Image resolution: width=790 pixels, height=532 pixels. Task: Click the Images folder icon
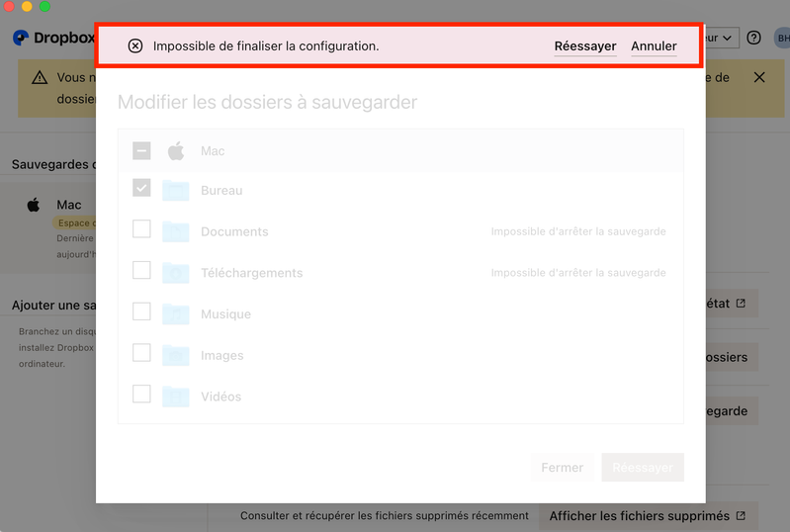pyautogui.click(x=176, y=356)
